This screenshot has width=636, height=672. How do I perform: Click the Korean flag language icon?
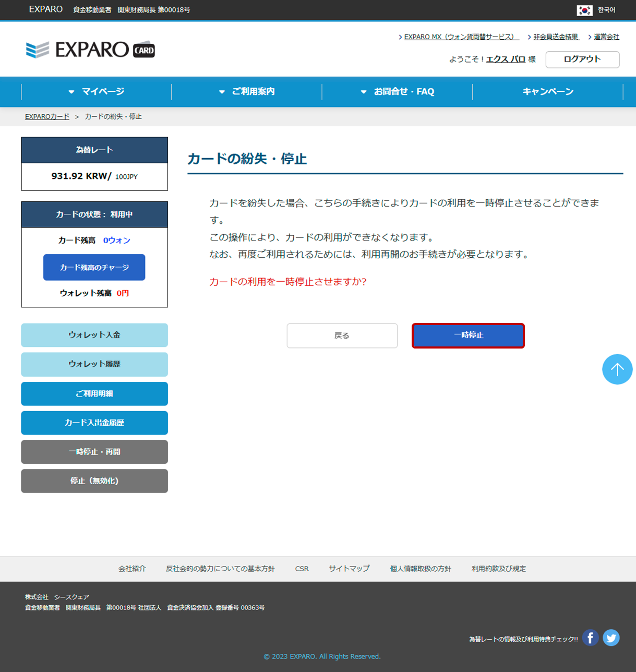[584, 10]
